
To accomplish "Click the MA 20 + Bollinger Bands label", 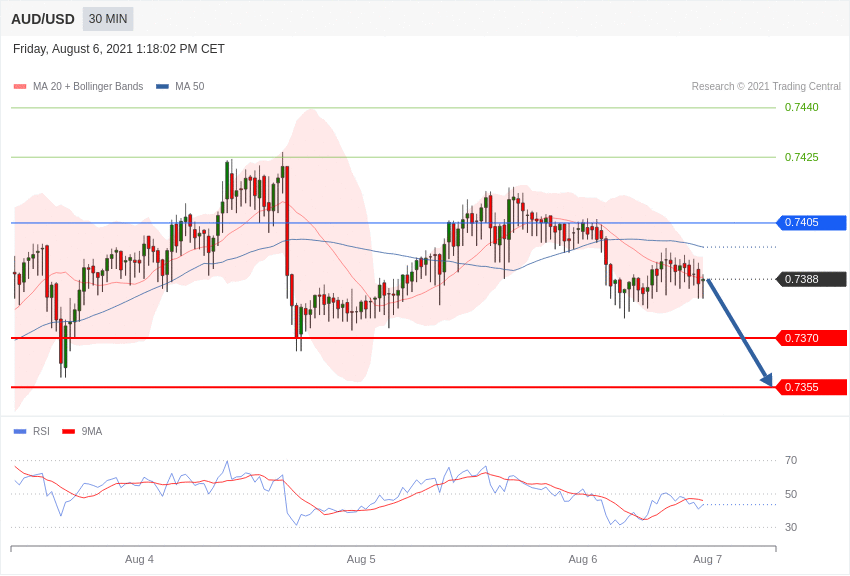I will coord(88,86).
